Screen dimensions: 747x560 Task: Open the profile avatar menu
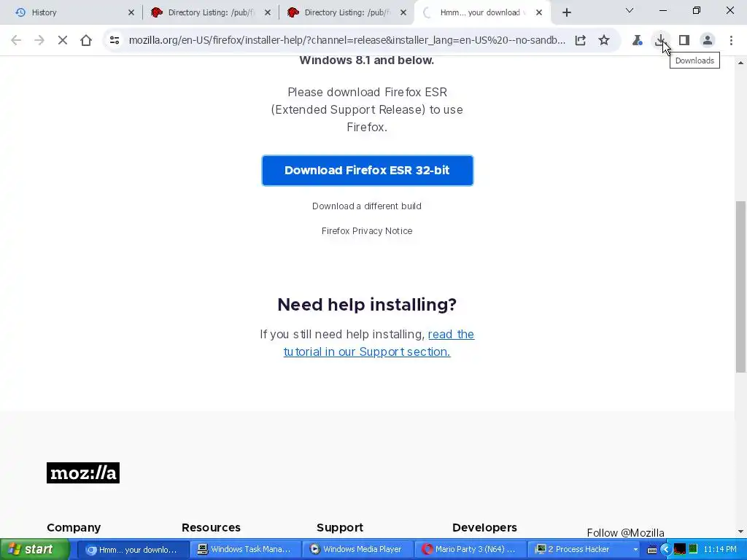708,41
